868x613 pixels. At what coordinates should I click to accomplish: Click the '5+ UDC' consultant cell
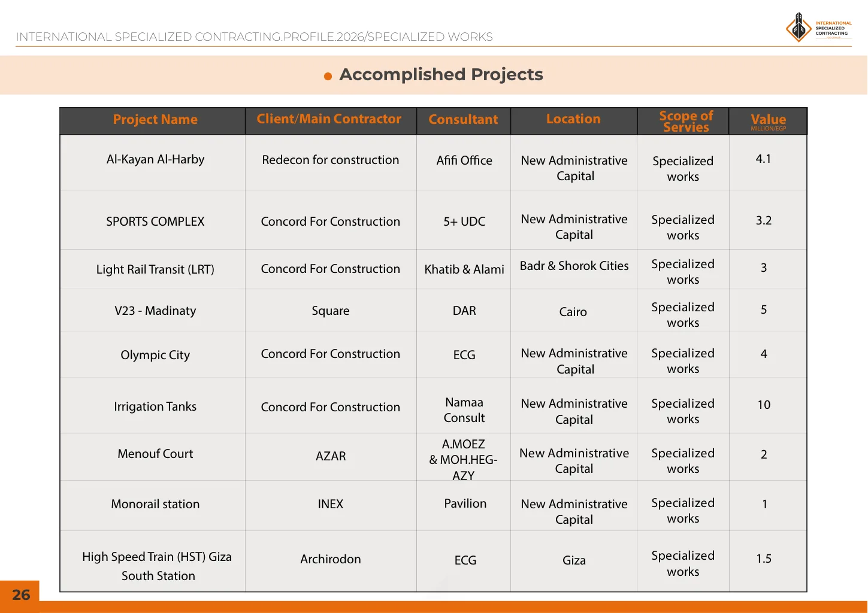(464, 221)
